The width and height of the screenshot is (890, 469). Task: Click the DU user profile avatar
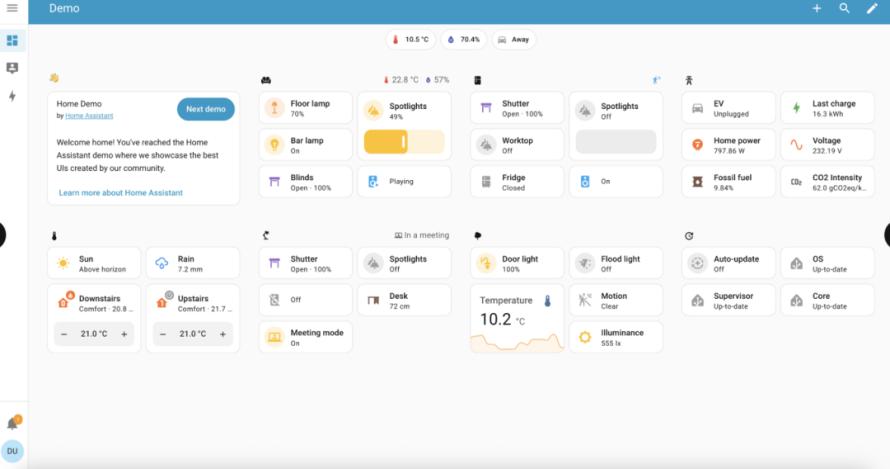(x=12, y=451)
